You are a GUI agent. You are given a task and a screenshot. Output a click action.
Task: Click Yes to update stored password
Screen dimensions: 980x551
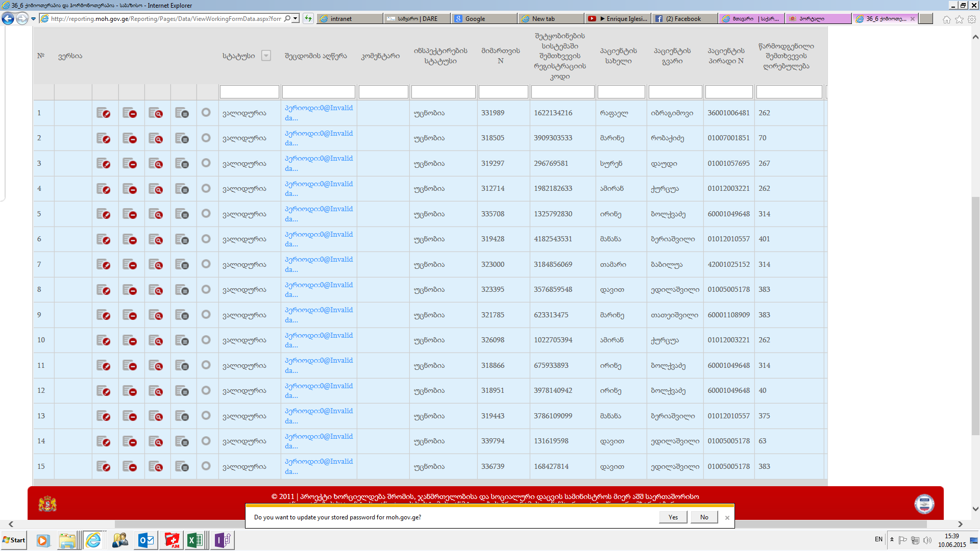673,517
